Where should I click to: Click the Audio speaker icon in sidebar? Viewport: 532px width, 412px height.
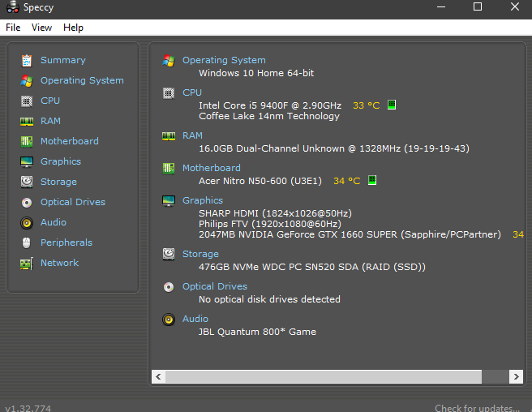pos(27,222)
